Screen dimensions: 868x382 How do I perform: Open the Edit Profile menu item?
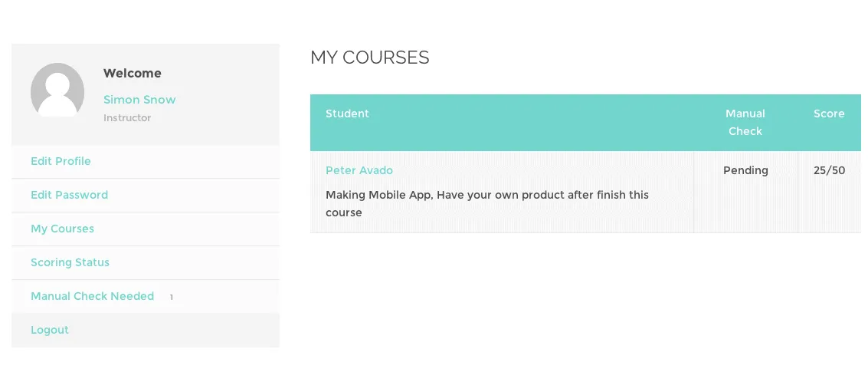(61, 161)
